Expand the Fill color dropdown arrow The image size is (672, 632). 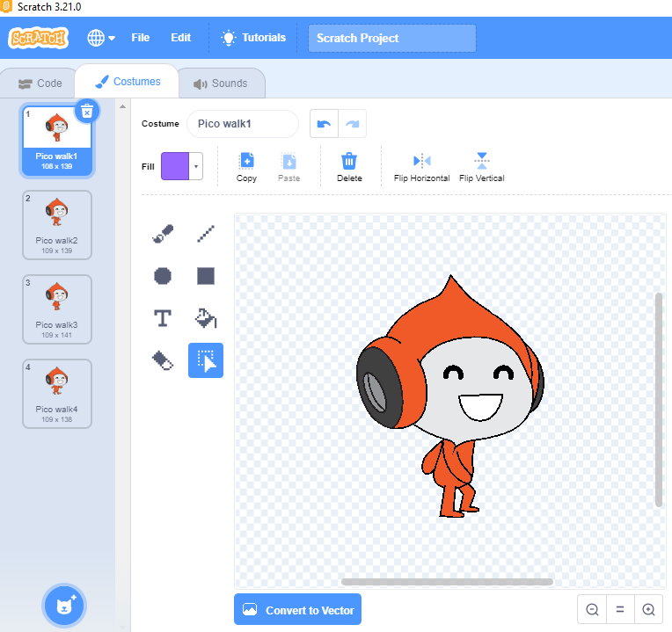pos(196,166)
